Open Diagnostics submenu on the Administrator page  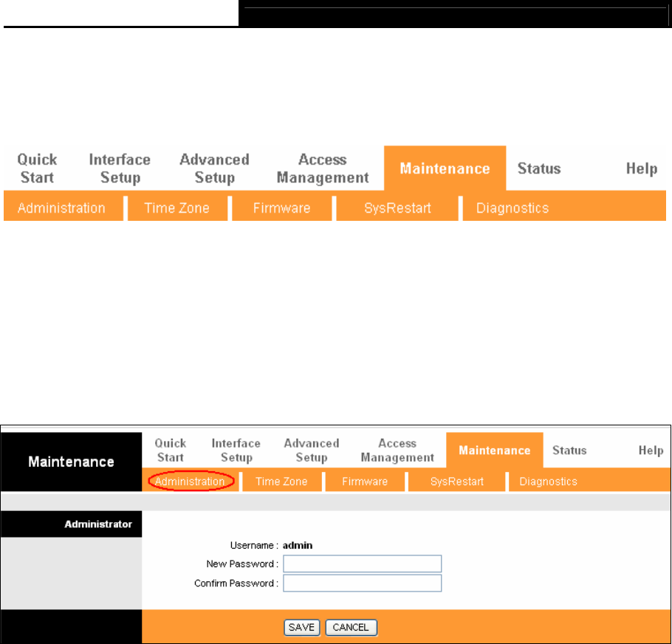point(548,482)
